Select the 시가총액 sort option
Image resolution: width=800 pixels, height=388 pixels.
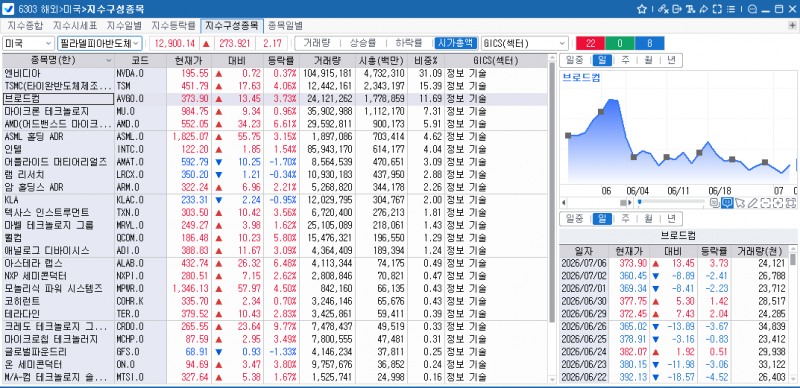pyautogui.click(x=456, y=43)
